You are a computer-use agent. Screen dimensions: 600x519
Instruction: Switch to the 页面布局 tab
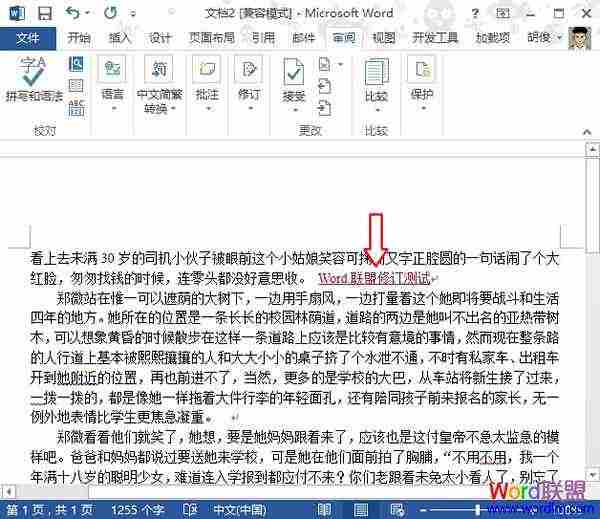tap(212, 38)
